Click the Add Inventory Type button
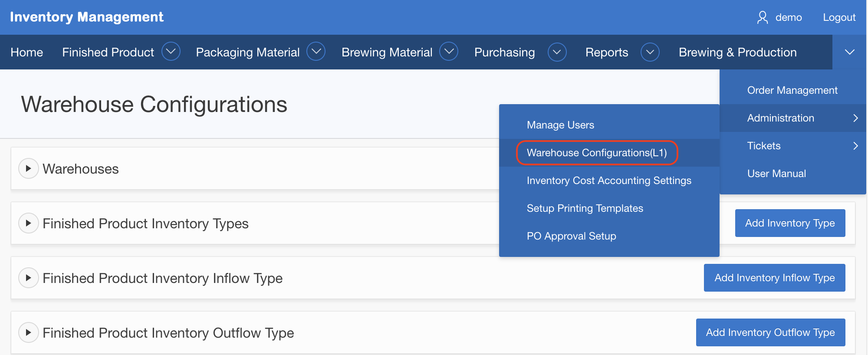The width and height of the screenshot is (868, 355). point(790,223)
